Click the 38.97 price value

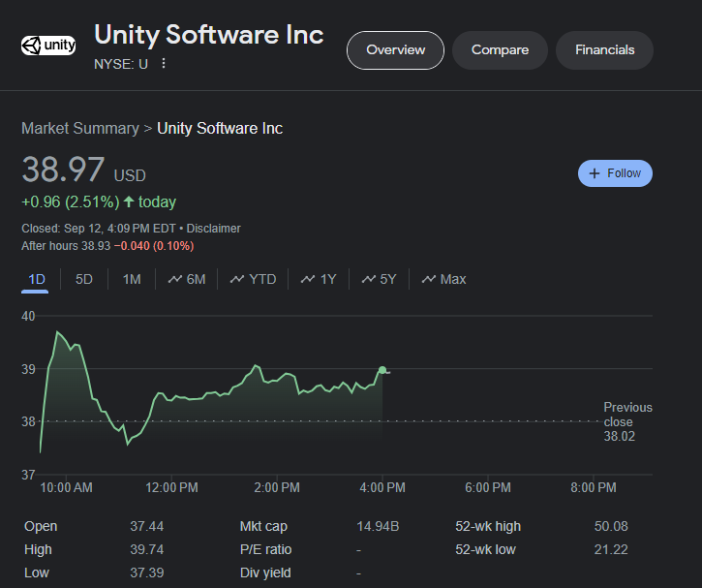coord(63,170)
